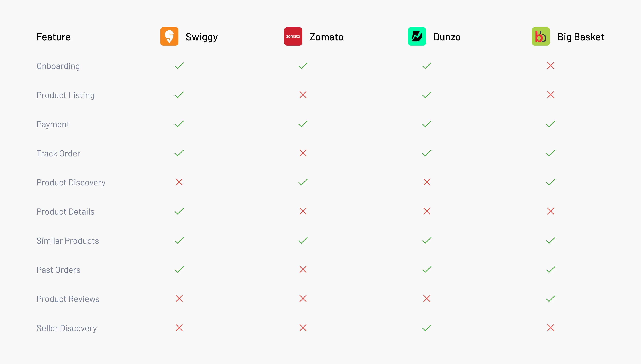Click the Swiggy logo icon
Viewport: 641px width, 364px height.
point(169,37)
